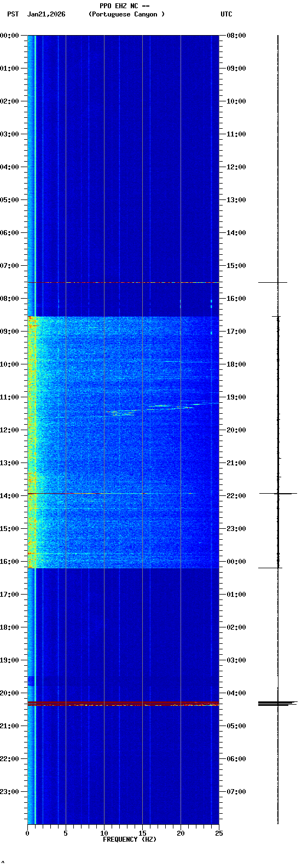Click "18:00" on the left PST axis

tap(9, 627)
